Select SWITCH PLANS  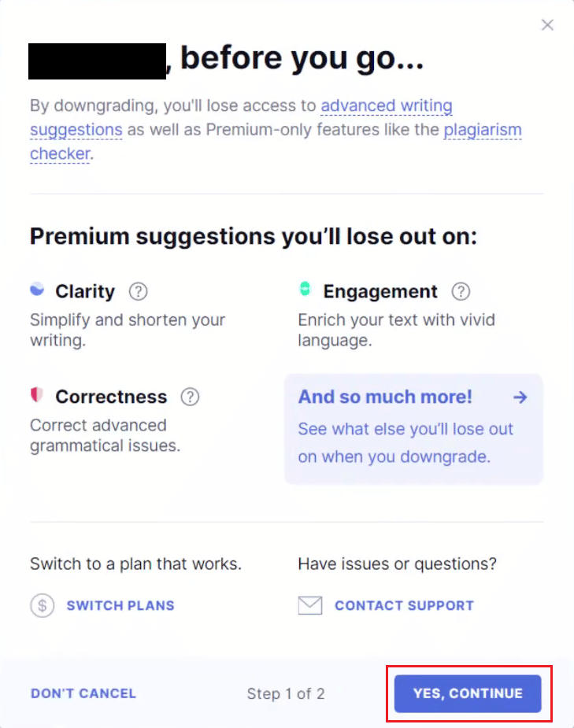120,605
